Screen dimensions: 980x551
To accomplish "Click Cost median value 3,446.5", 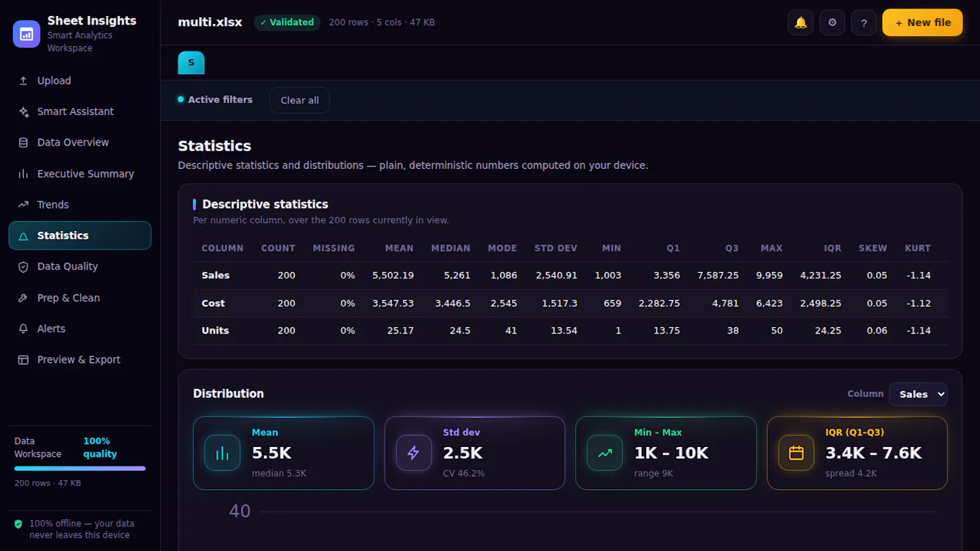I will [x=453, y=304].
